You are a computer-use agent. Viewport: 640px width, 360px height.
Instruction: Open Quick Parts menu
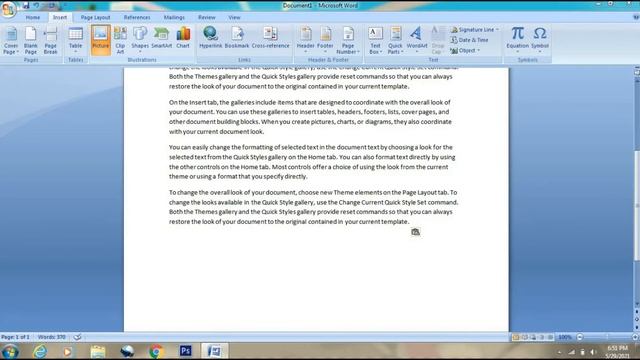(395, 40)
